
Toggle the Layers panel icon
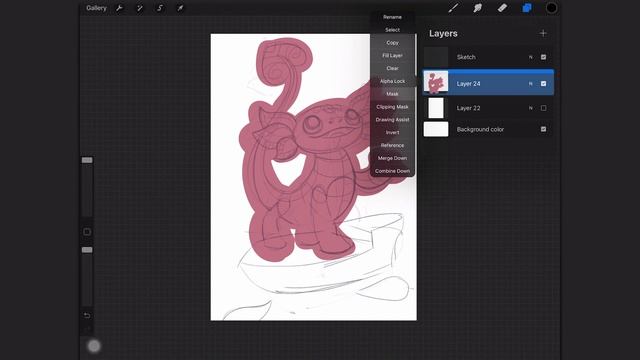coord(527,8)
